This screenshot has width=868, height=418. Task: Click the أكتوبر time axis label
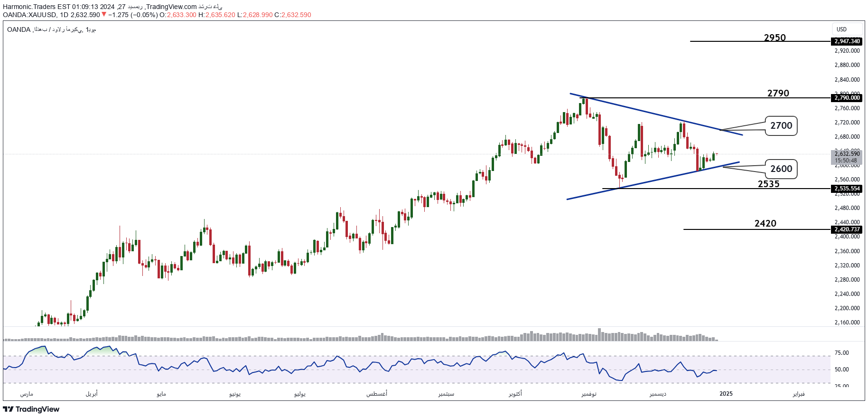coord(515,394)
